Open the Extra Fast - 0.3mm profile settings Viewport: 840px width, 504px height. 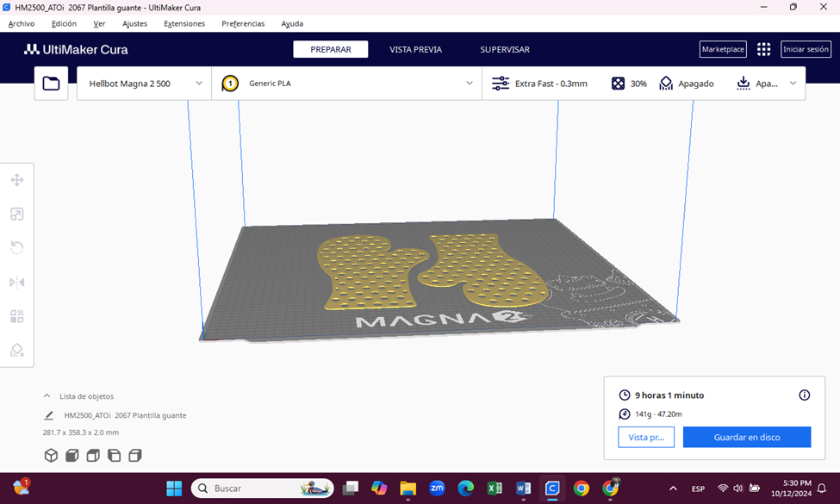point(551,84)
